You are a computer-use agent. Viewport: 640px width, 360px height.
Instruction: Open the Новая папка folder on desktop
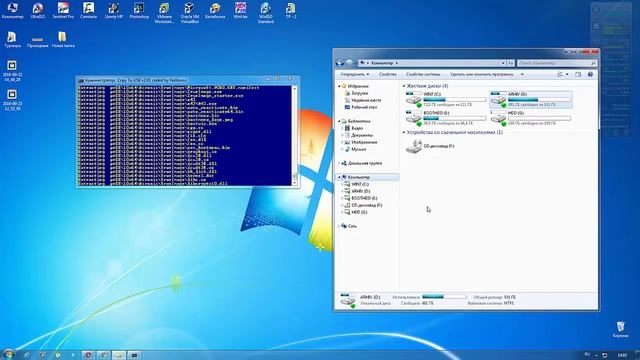[62, 40]
